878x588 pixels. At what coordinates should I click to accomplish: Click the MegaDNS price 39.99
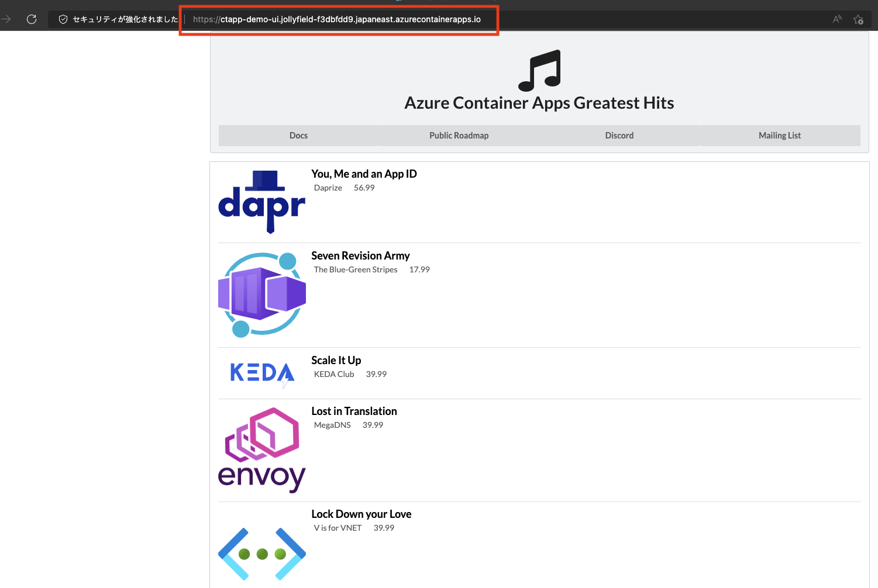coord(373,425)
